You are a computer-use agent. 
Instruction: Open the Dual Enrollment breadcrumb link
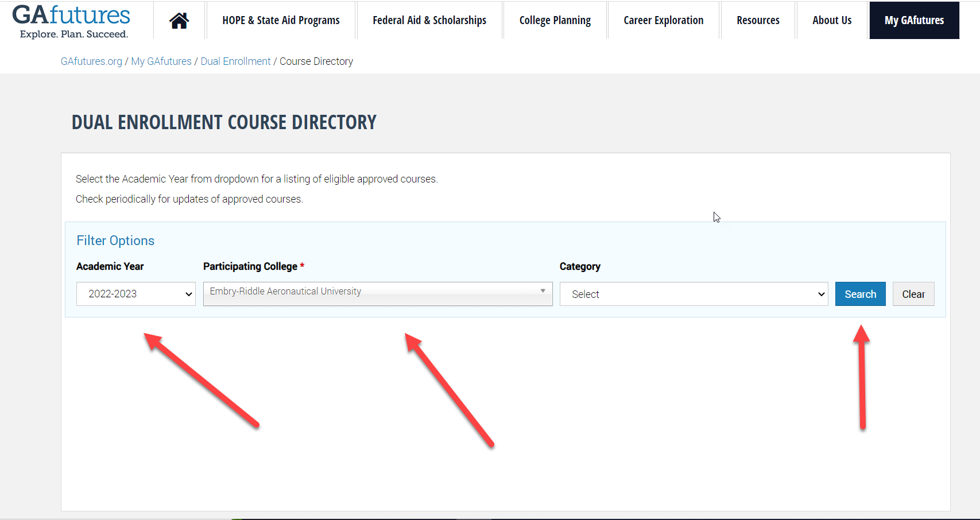point(235,61)
